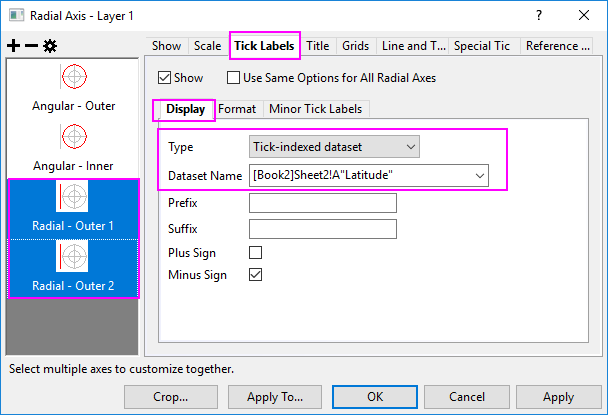Select the Angular - Inner axis icon

coord(73,136)
